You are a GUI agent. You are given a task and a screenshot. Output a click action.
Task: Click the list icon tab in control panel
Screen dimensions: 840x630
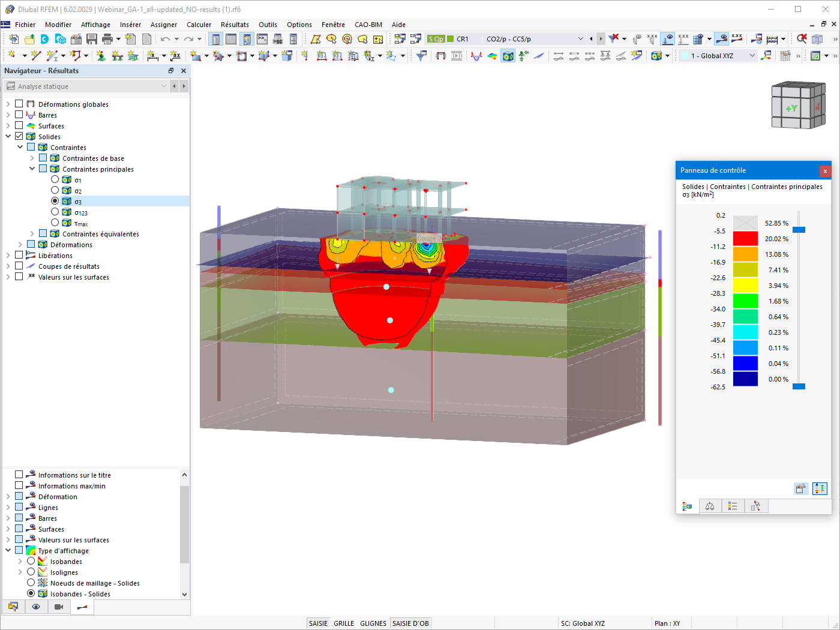tap(733, 506)
